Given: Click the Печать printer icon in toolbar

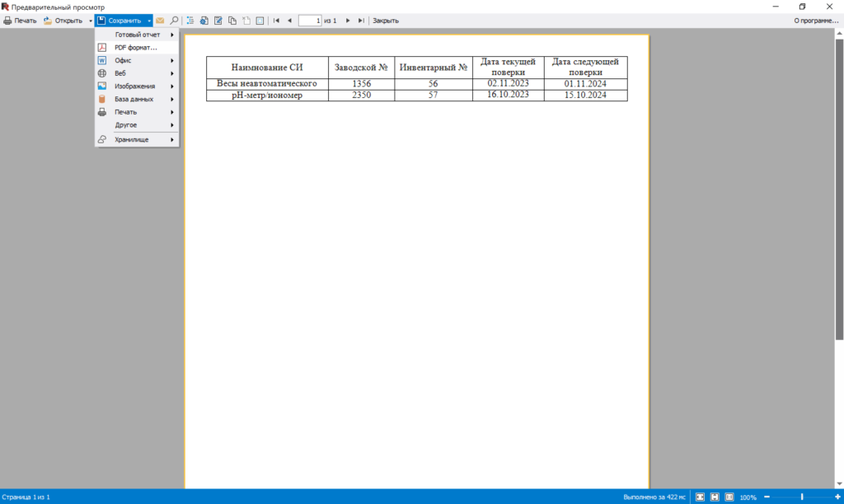Looking at the screenshot, I should click(7, 21).
